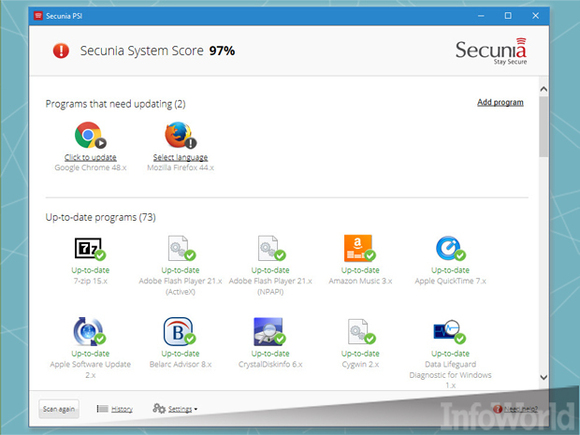Click Up-to-date status above 7-zip
This screenshot has height=435, width=580.
90,270
